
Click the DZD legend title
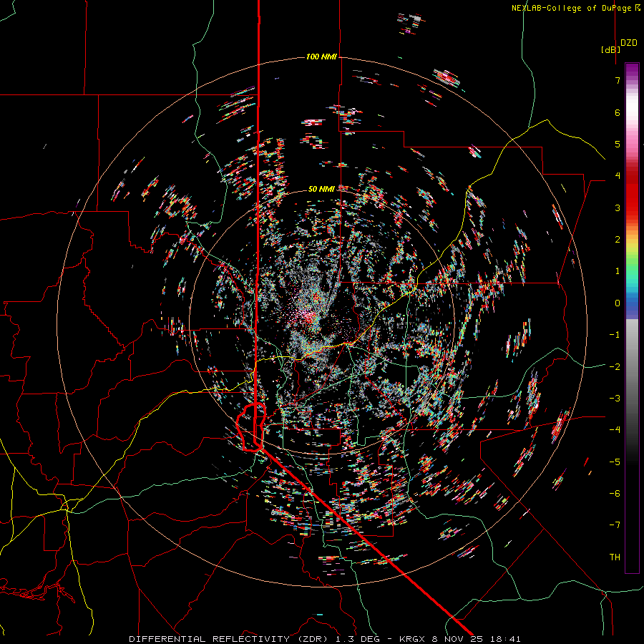coord(629,43)
